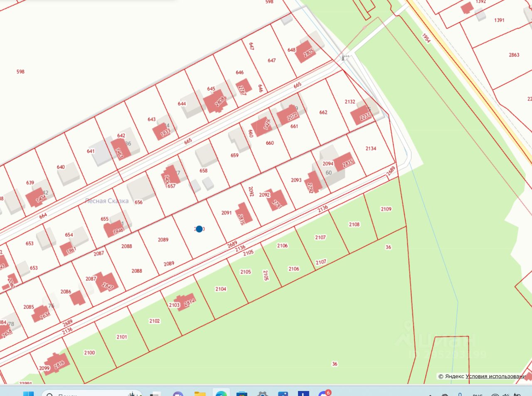Click parcel number 2100
532x396 pixels.
pyautogui.click(x=89, y=352)
